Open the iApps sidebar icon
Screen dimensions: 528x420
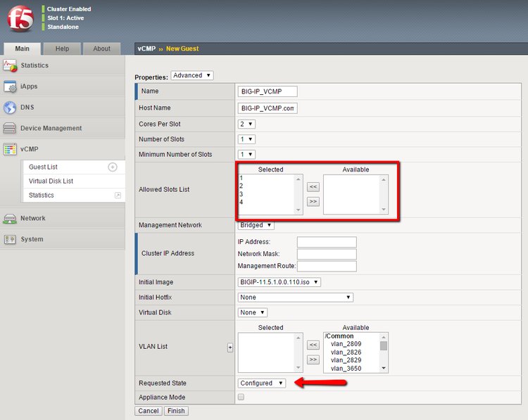pos(10,87)
